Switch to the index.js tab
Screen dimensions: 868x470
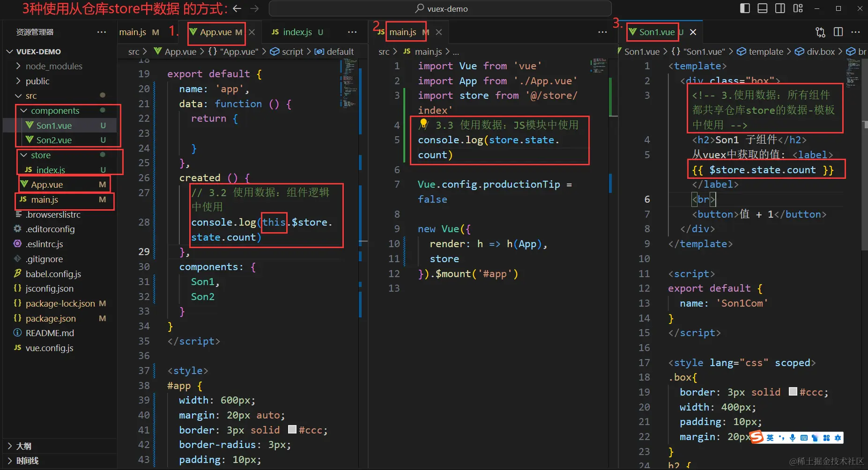(297, 32)
